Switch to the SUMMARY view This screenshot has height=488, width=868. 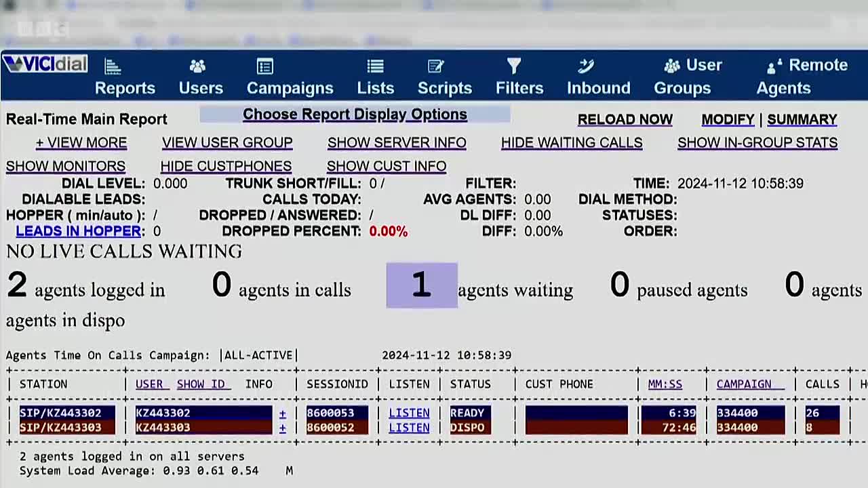click(802, 119)
